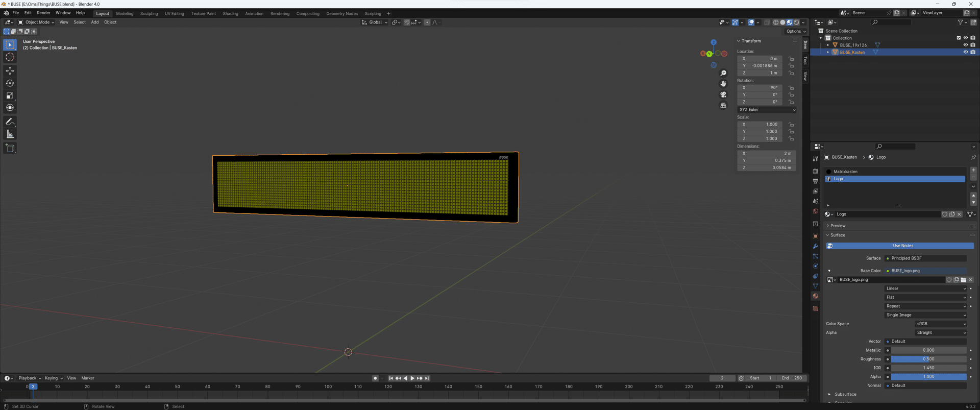Open the Object Mode dropdown

coord(36,22)
